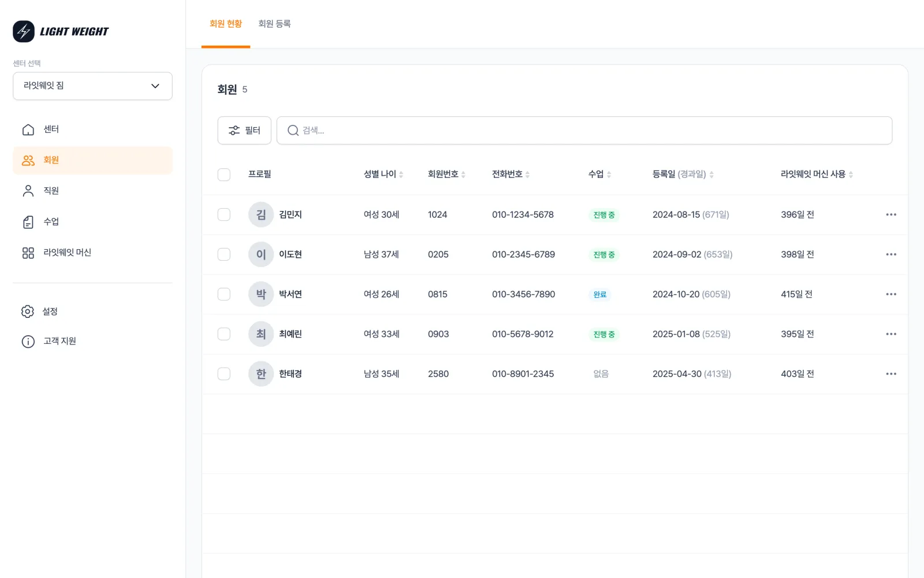Image resolution: width=924 pixels, height=578 pixels.
Task: Open the 라잇웨잇 머신 grid icon
Action: click(x=28, y=253)
